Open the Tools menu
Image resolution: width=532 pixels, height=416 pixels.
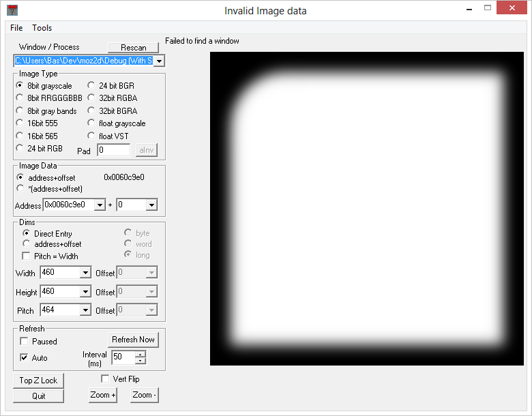(42, 28)
